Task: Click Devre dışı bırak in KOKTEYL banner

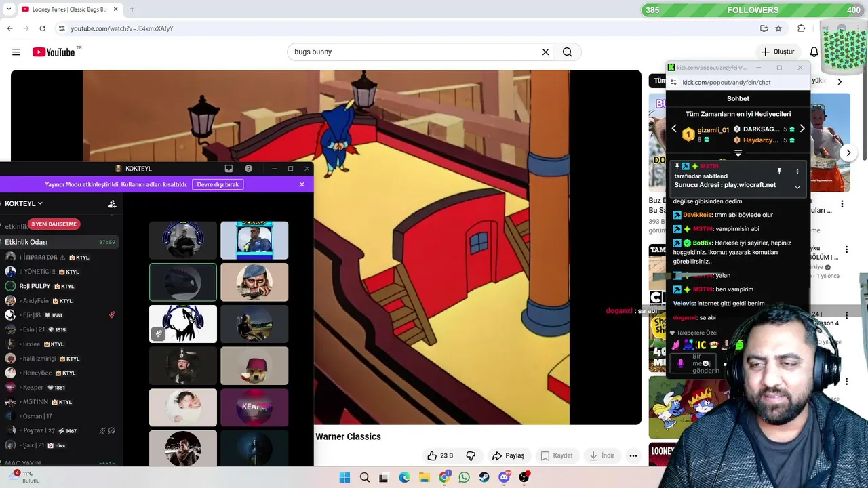Action: (x=218, y=184)
